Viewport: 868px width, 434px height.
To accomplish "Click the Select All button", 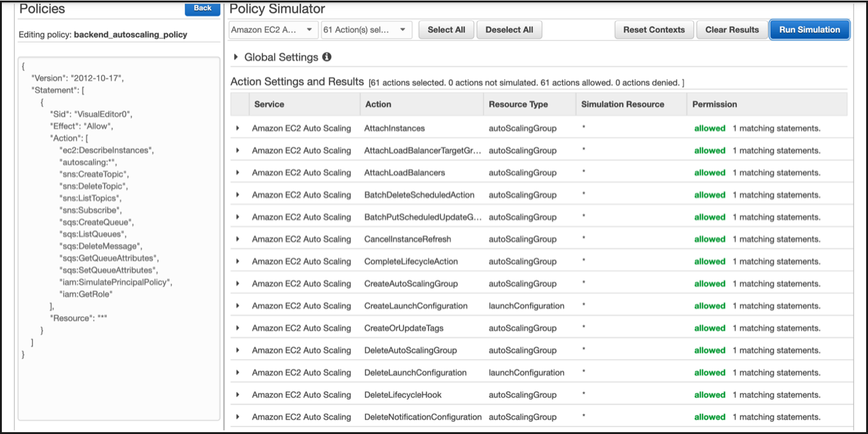I will [446, 30].
